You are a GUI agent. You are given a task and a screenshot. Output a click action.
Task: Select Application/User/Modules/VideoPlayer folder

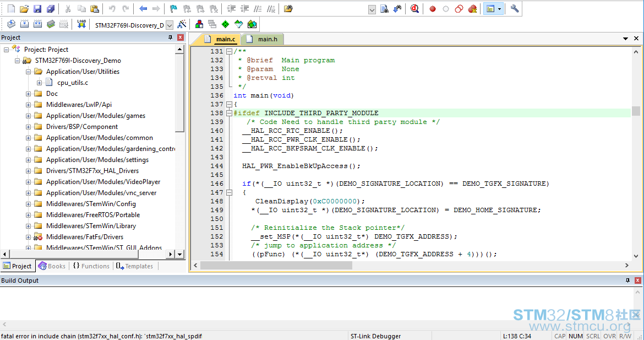103,182
